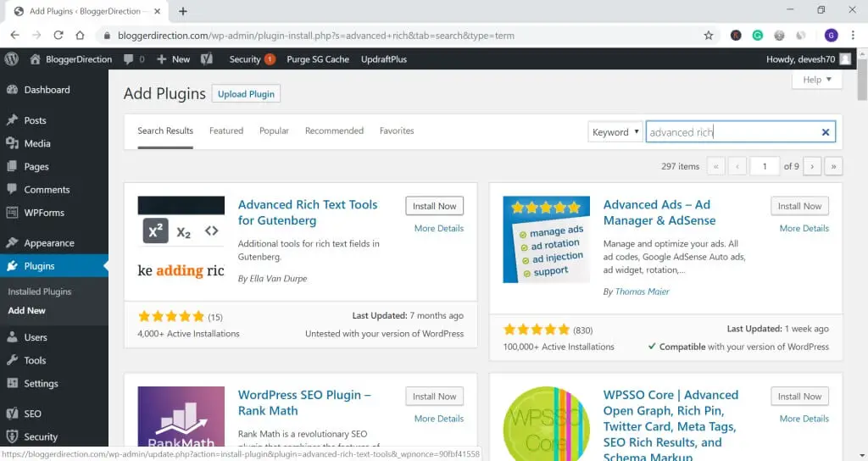
Task: Open the Yoast SEO admin bar icon
Action: tap(207, 59)
